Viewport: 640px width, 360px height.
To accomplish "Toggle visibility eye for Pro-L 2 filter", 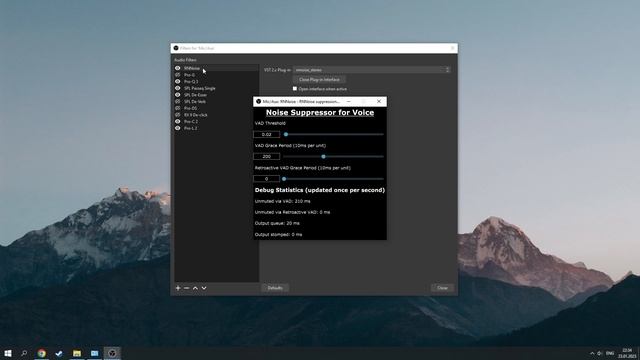I will (178, 128).
